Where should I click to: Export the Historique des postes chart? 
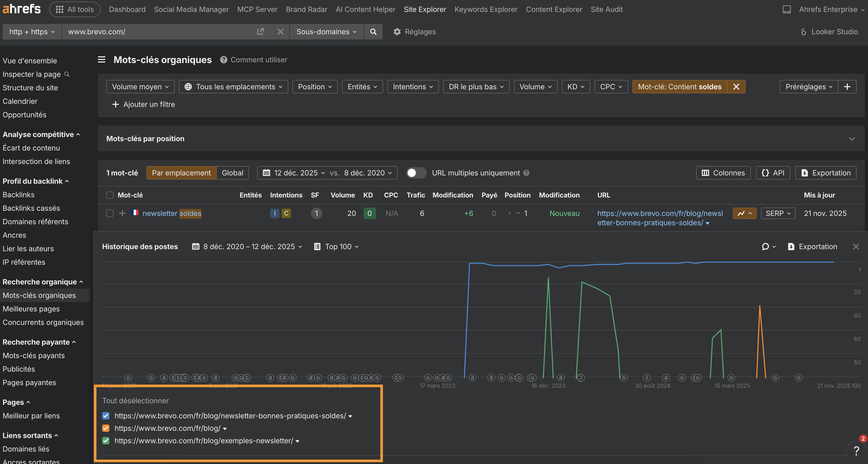813,247
